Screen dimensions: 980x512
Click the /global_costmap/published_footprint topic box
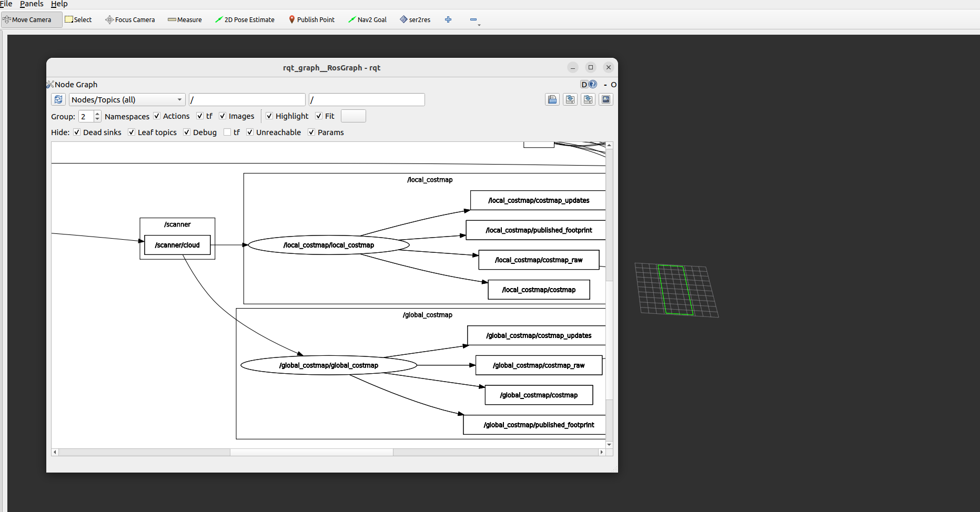(x=534, y=425)
